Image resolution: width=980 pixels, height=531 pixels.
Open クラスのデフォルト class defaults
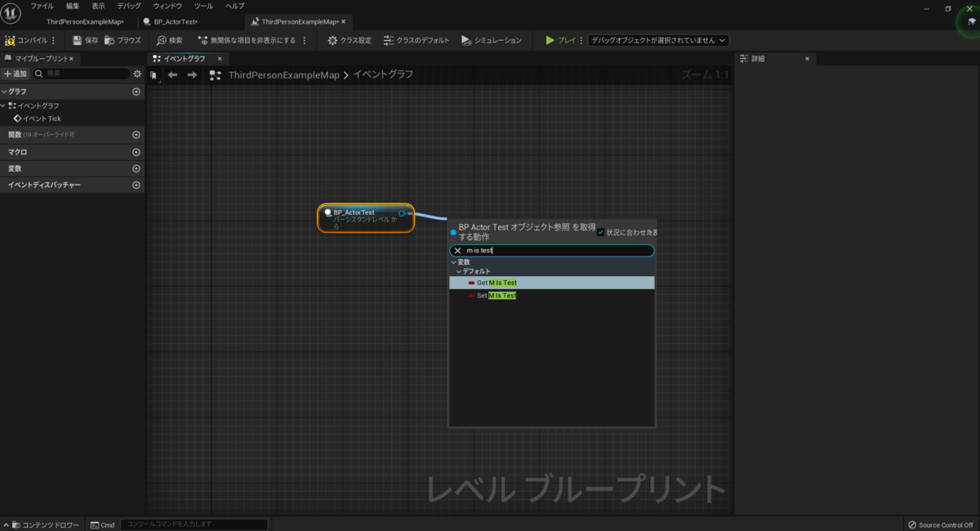click(416, 40)
